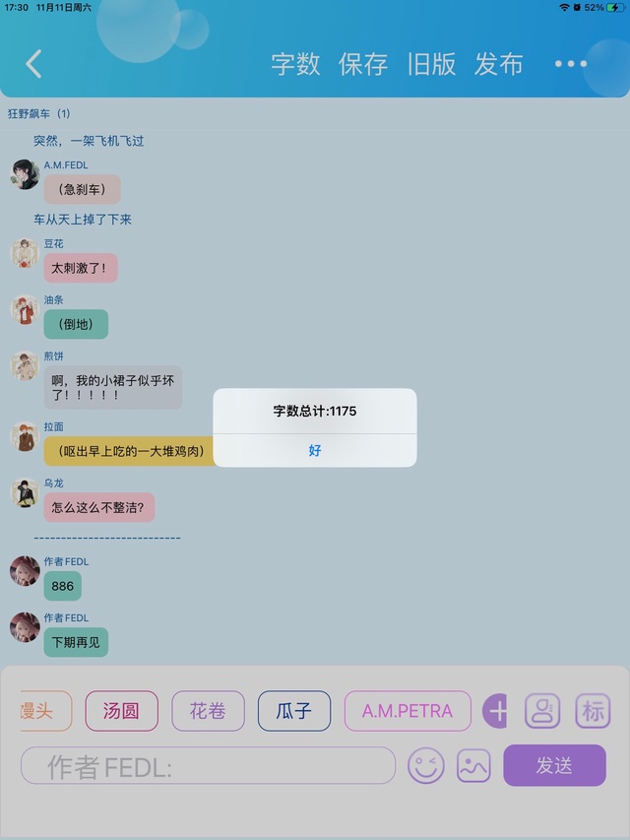The height and width of the screenshot is (840, 630).
Task: Select the 瓜子 character chip
Action: click(x=294, y=711)
